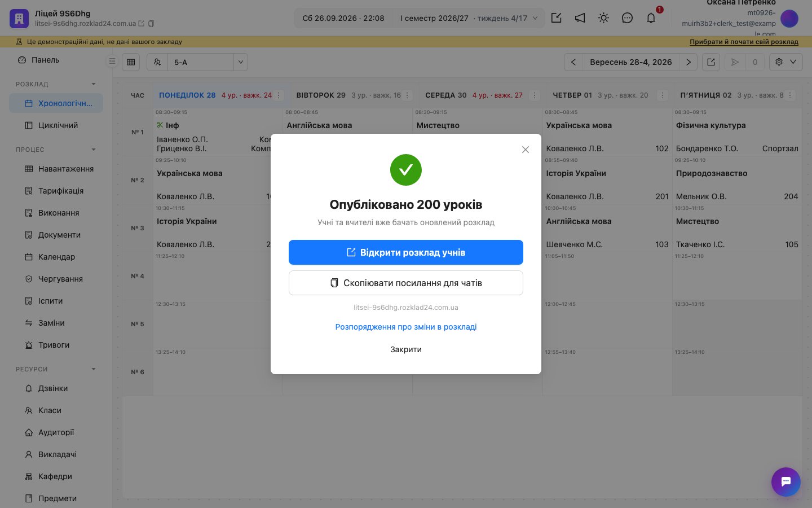Open Розпорядження про зміни в розкладі link
Viewport: 812px width, 508px height.
[406, 327]
